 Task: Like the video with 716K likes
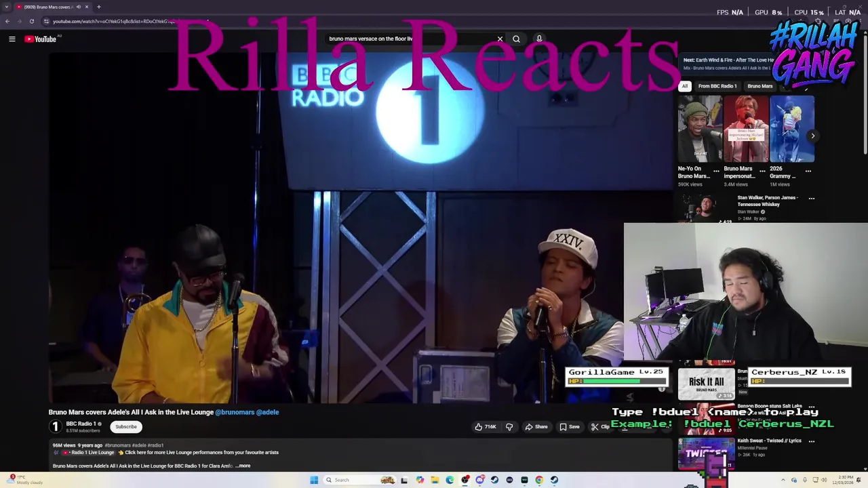[x=486, y=427]
